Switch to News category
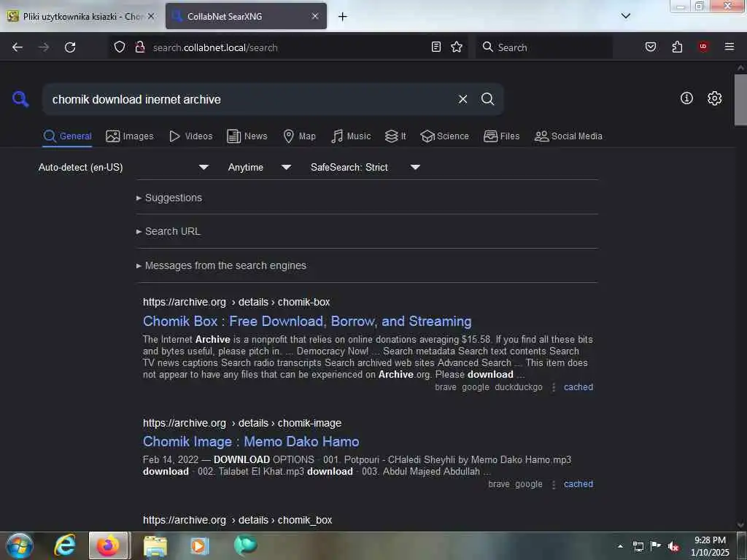This screenshot has height=560, width=747. [x=247, y=136]
